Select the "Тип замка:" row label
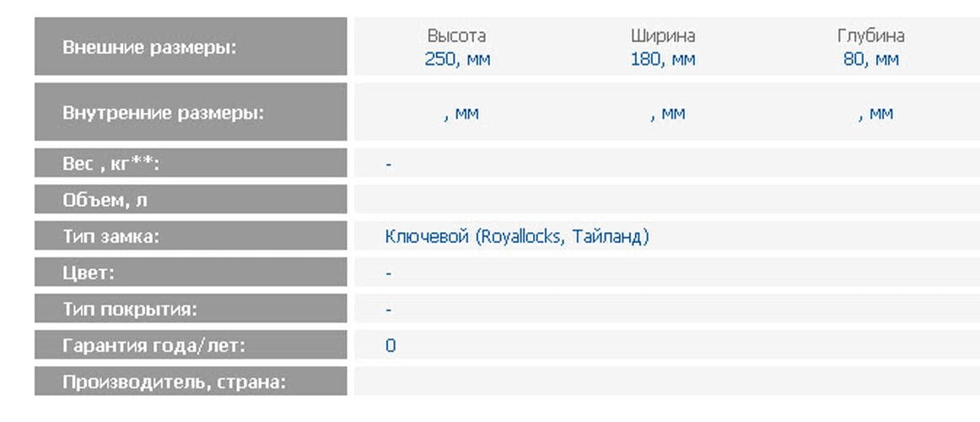Image resolution: width=980 pixels, height=422 pixels. [110, 237]
